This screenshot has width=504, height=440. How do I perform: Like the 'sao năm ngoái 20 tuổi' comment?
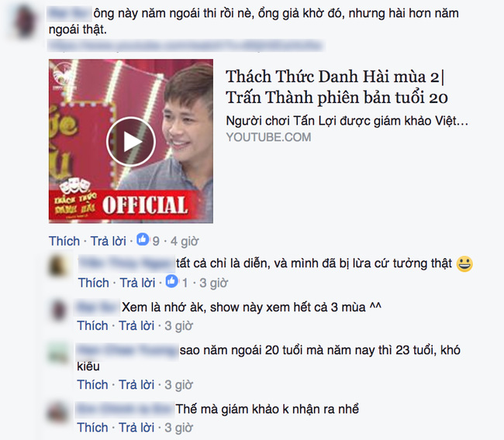tap(92, 384)
